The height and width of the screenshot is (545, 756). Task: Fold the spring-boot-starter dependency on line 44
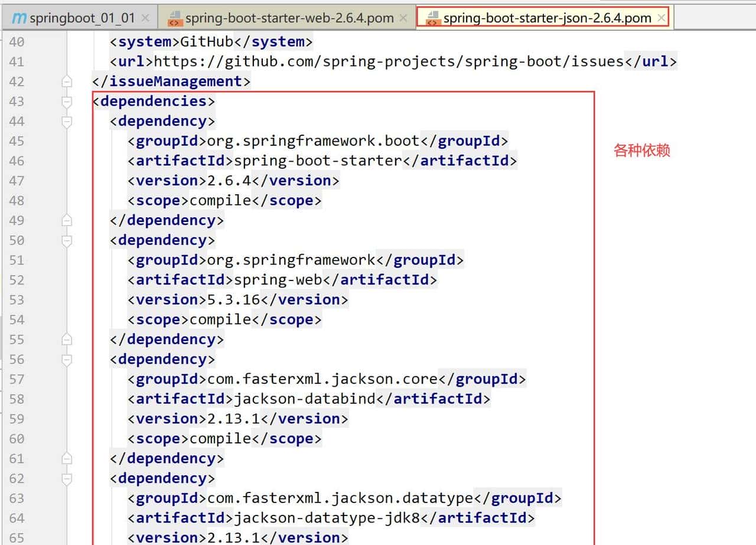coord(67,122)
